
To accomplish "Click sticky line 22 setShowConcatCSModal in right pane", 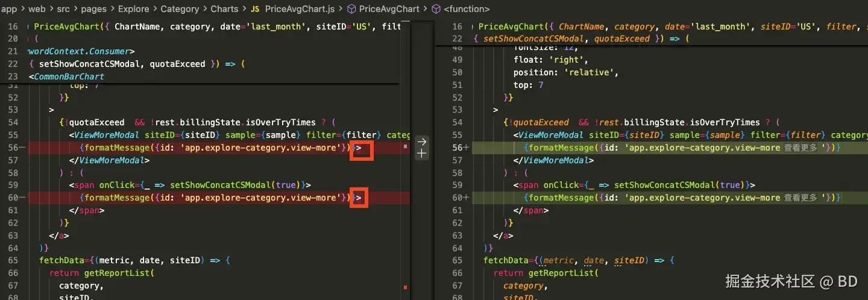I will [x=580, y=39].
